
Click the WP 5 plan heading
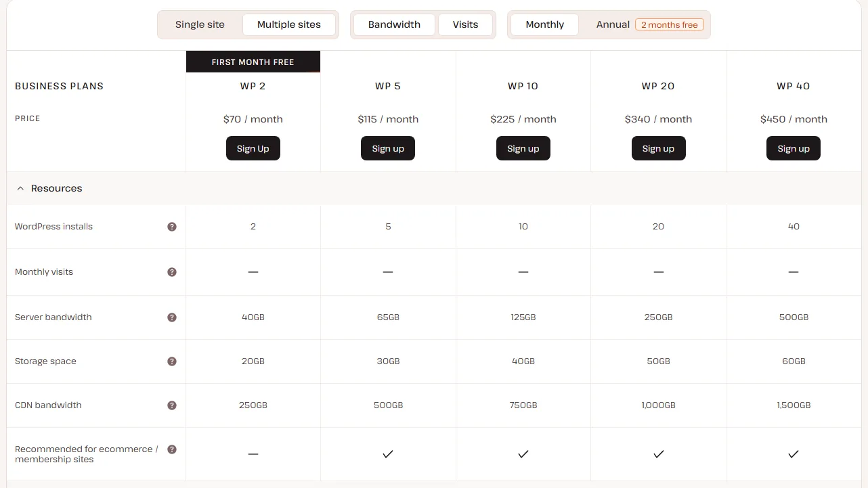click(388, 86)
